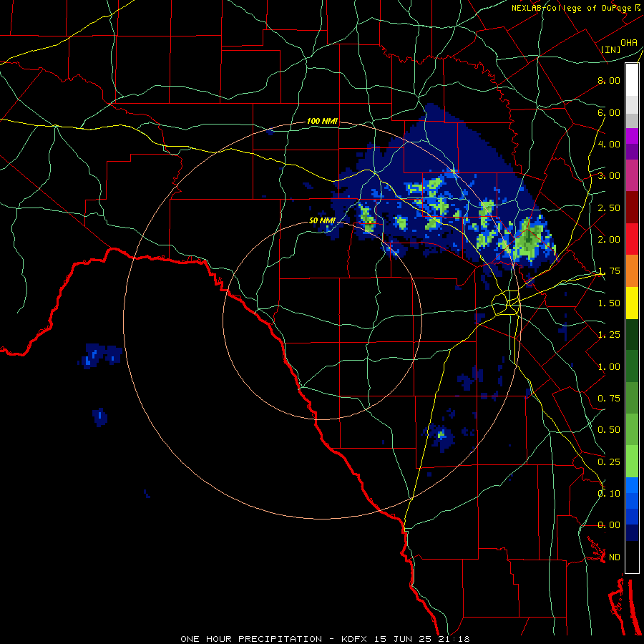Screen dimensions: 644x644
Task: Click the "50 NMI" range ring label
Action: (x=323, y=220)
